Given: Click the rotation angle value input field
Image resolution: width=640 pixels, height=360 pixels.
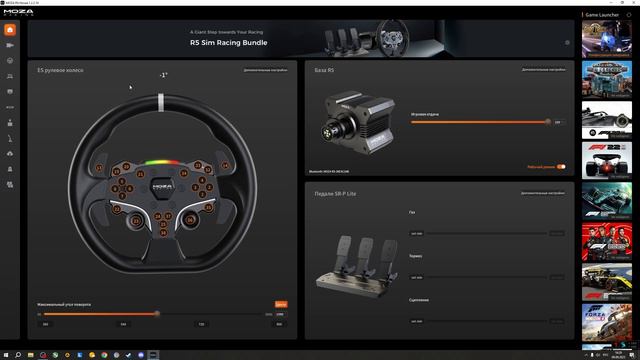Looking at the screenshot, I should coord(281,314).
